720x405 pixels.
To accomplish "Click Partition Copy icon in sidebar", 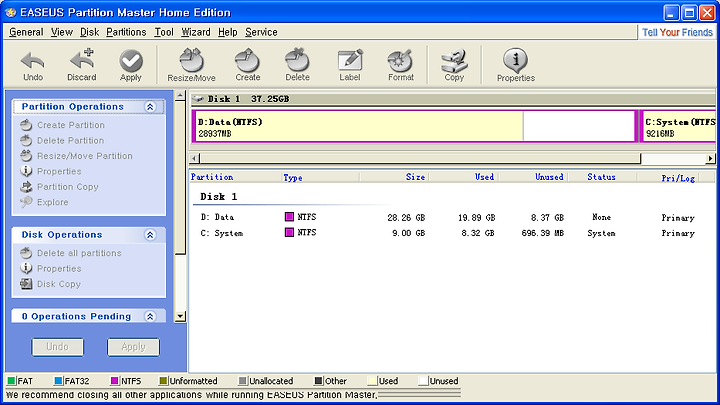I will coord(26,186).
